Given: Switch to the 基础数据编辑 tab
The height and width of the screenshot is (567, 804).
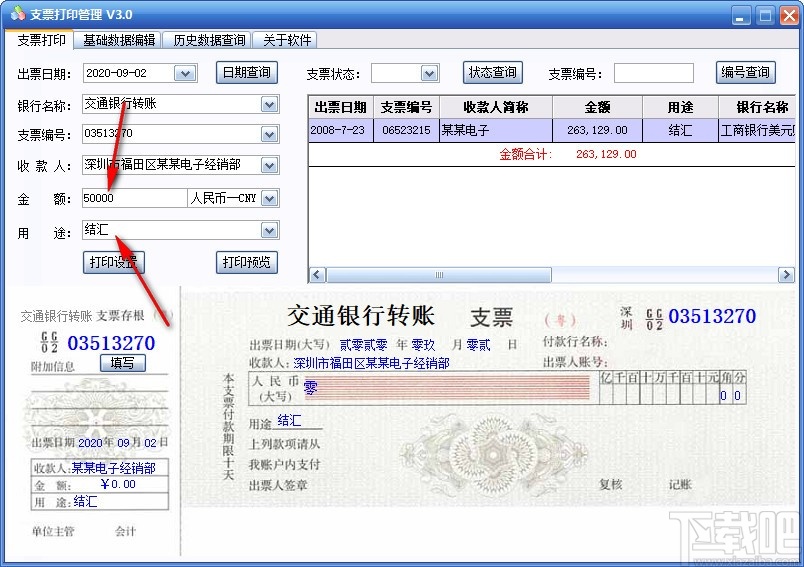Looking at the screenshot, I should point(119,40).
